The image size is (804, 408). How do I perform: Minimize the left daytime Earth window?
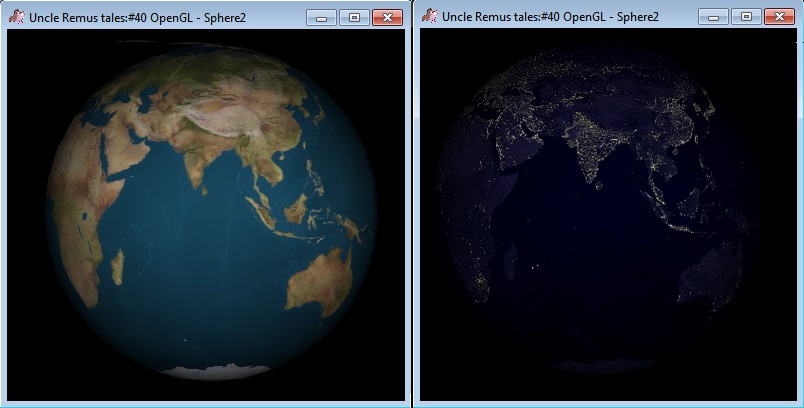321,17
